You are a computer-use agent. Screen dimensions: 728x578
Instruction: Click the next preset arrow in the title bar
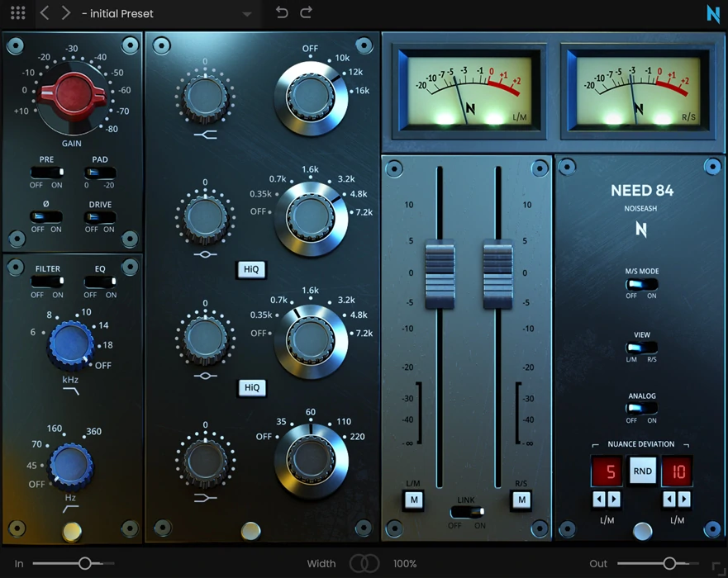(66, 13)
